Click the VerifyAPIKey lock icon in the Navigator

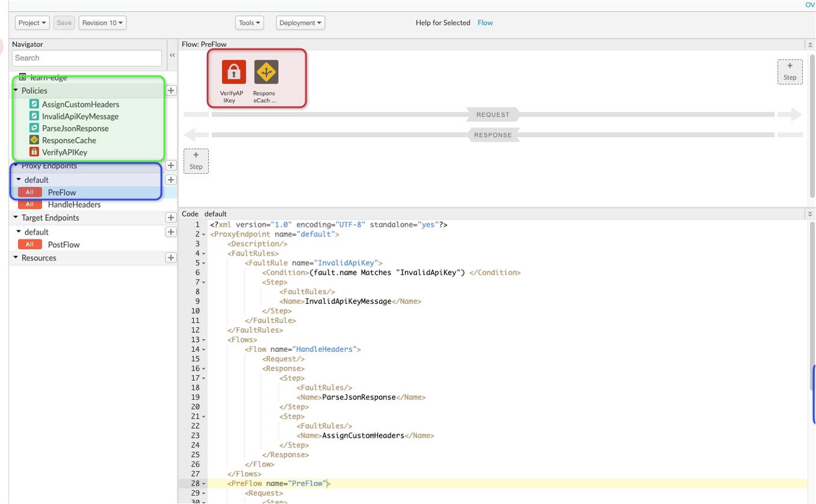pos(33,152)
